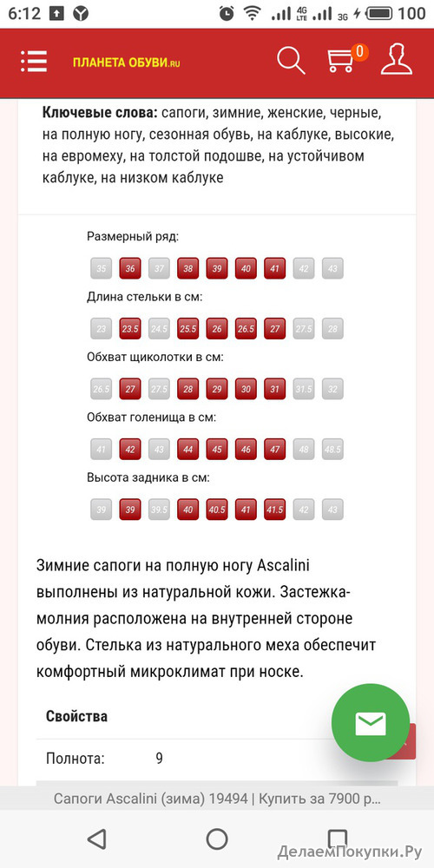The height and width of the screenshot is (868, 434).
Task: Open the hamburger menu icon
Action: pos(34,62)
